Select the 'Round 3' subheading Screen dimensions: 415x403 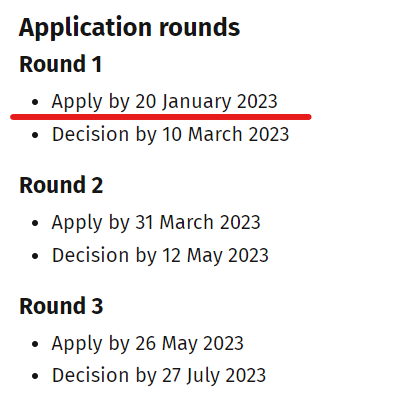(x=61, y=306)
